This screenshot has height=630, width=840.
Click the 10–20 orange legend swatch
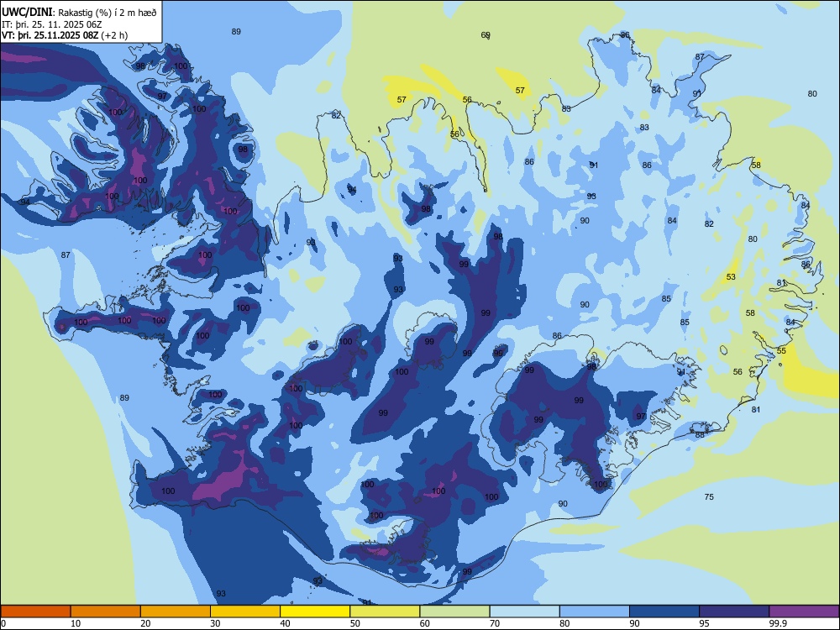(106, 612)
